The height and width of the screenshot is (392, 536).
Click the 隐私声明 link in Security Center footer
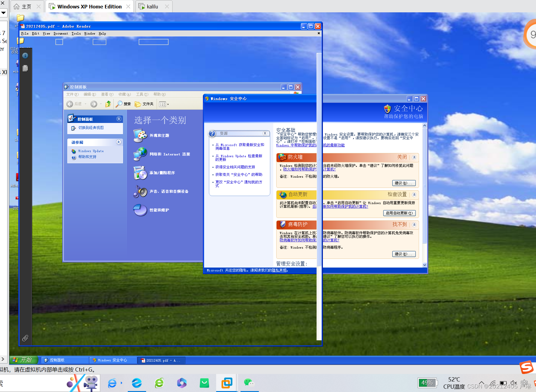tap(279, 270)
